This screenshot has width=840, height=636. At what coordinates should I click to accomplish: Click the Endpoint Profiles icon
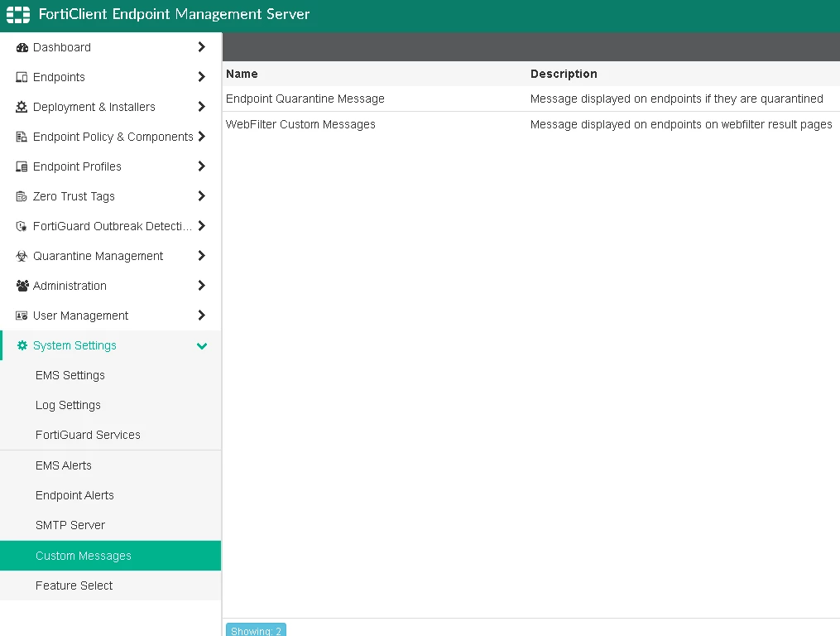point(22,166)
